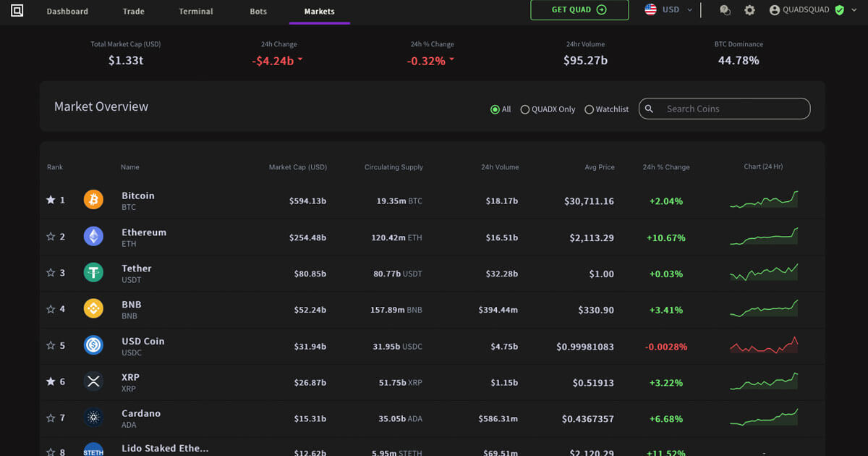Switch to the Terminal tab
Image resolution: width=868 pixels, height=456 pixels.
tap(196, 12)
